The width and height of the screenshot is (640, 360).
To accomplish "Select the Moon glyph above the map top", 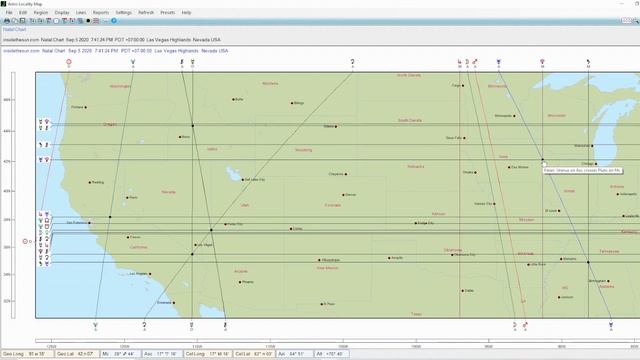I will click(x=467, y=62).
